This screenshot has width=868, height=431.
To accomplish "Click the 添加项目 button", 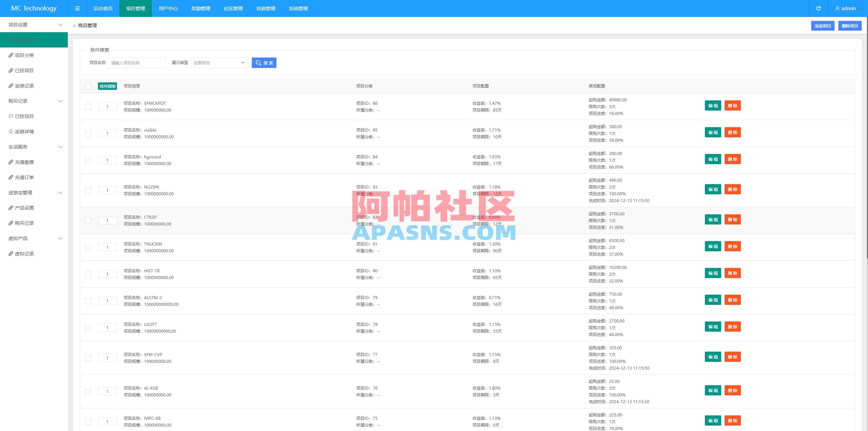I will coord(823,25).
